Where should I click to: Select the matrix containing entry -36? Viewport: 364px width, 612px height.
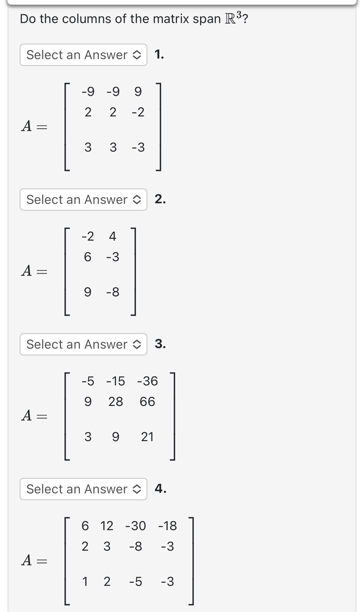(120, 416)
